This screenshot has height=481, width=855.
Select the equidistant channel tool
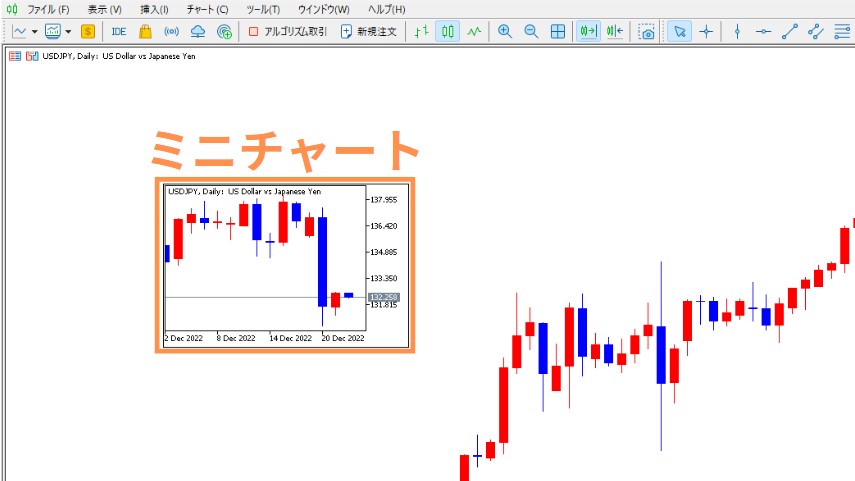pyautogui.click(x=816, y=32)
